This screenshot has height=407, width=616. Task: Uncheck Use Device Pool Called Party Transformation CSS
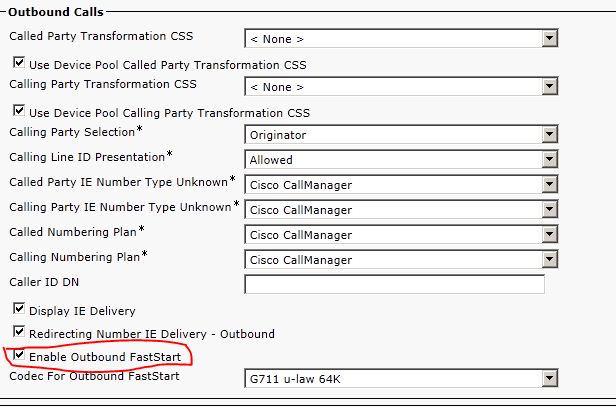tap(18, 62)
